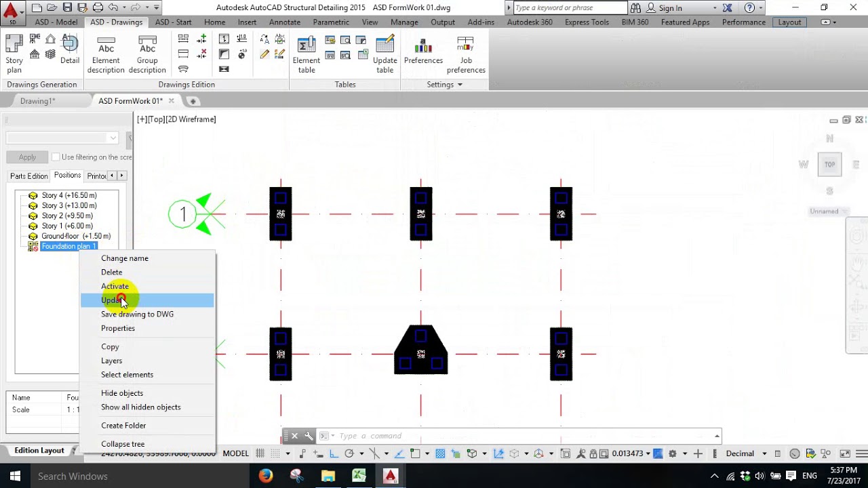Image resolution: width=868 pixels, height=488 pixels.
Task: Select Ground-floor (+1.50 m) in the tree
Action: (76, 236)
